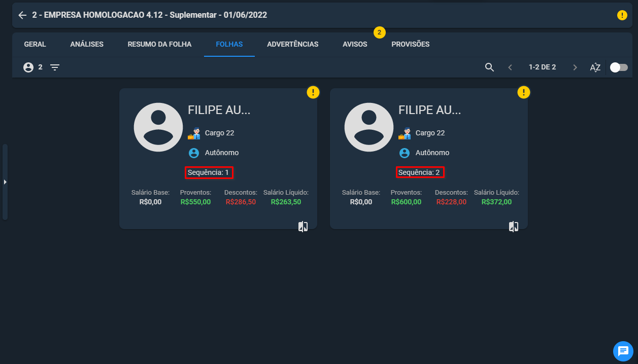This screenshot has width=638, height=364.
Task: Click name FILIPE AU... on Sequência 1 card
Action: [219, 111]
